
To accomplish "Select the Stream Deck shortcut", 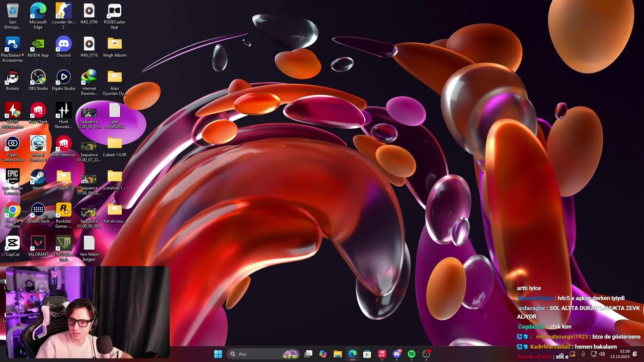I will (x=38, y=213).
